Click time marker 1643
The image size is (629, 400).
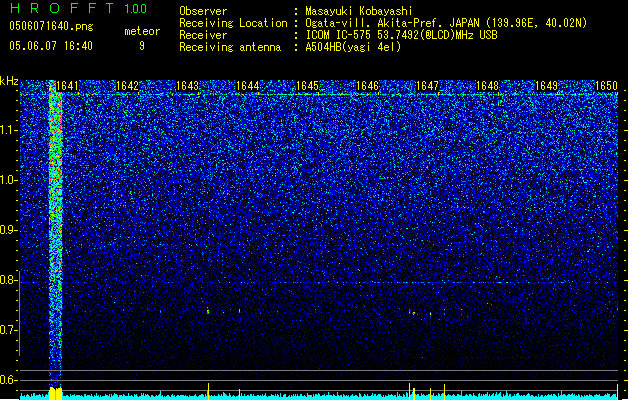pos(187,86)
